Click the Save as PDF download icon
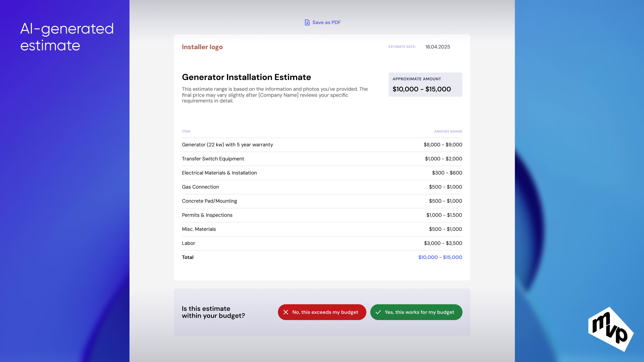 click(x=307, y=23)
